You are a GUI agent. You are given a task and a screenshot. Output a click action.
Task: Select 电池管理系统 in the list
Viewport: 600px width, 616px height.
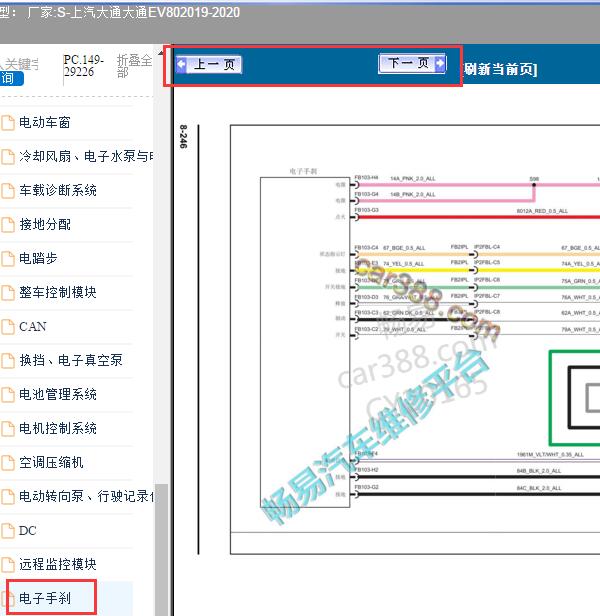(x=58, y=394)
